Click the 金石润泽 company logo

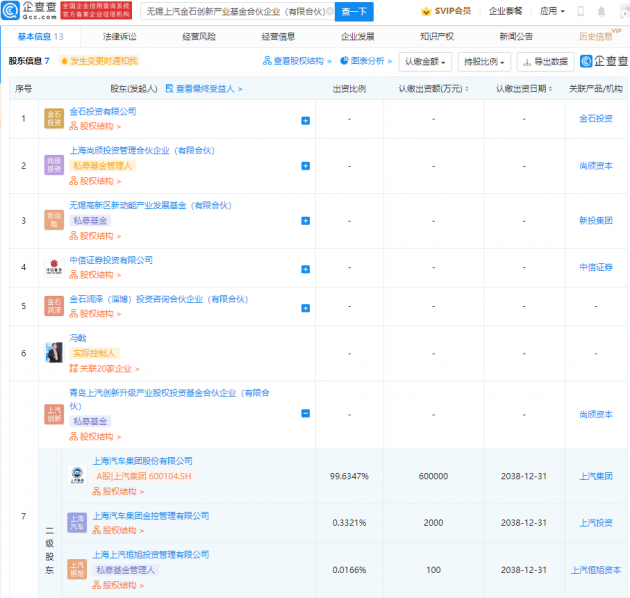(54, 306)
